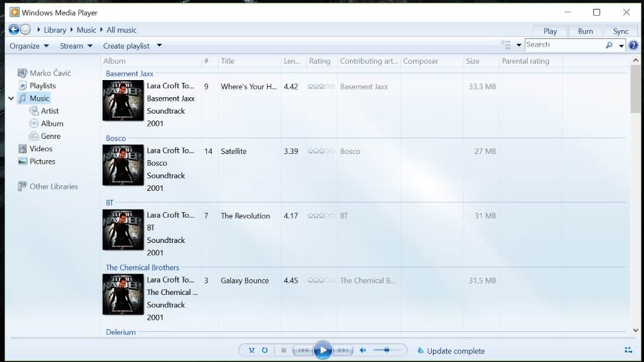Screen dimensions: 644x362
Task: Open the Pictures library
Action: [x=42, y=161]
